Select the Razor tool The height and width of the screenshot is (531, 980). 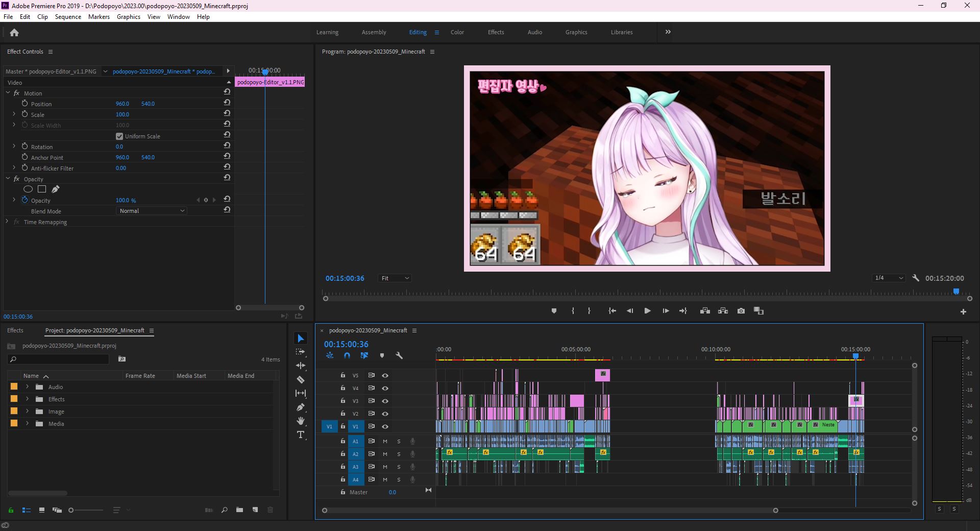[x=301, y=379]
